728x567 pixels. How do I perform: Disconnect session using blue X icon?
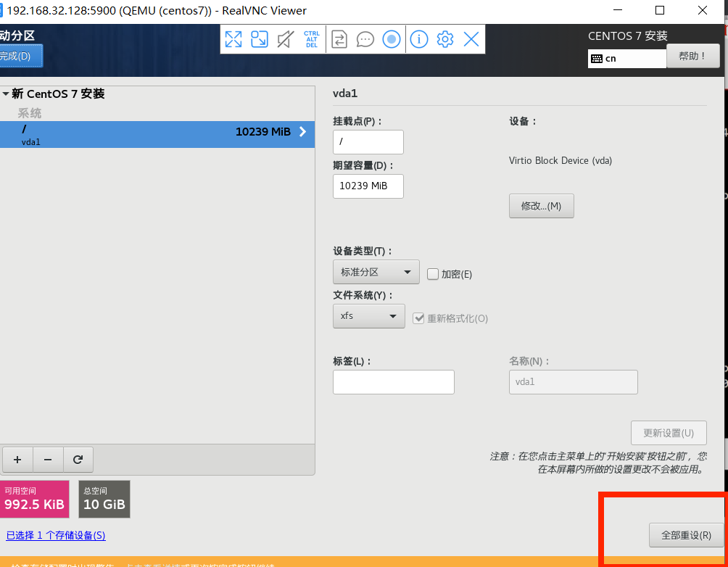[x=471, y=39]
